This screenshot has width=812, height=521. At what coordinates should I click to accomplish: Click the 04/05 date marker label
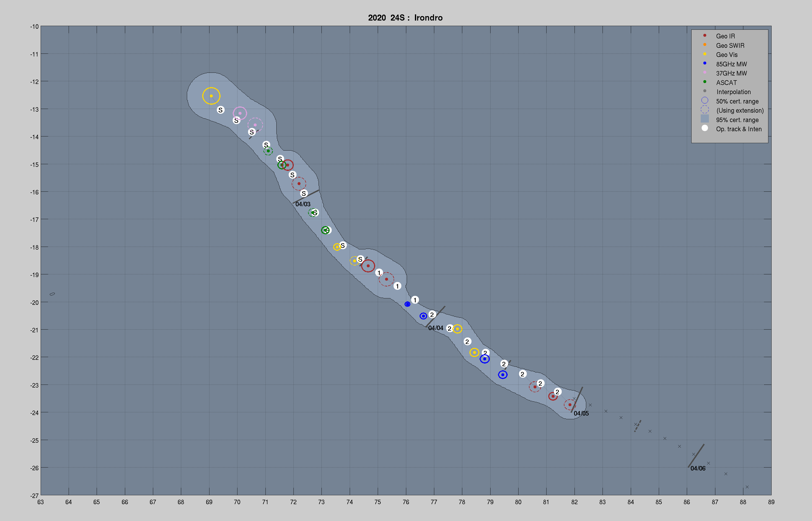(x=581, y=414)
